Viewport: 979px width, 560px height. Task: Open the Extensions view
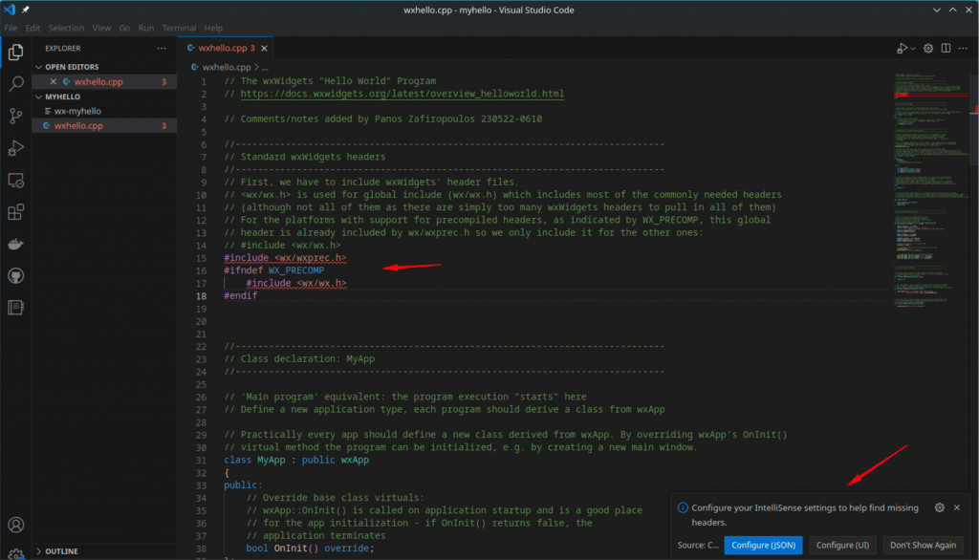[x=15, y=212]
